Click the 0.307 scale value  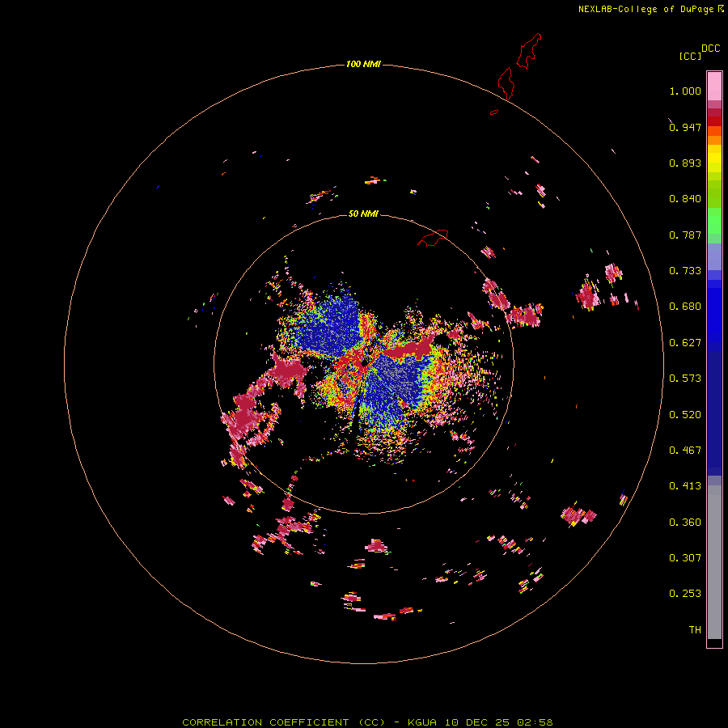tap(685, 558)
